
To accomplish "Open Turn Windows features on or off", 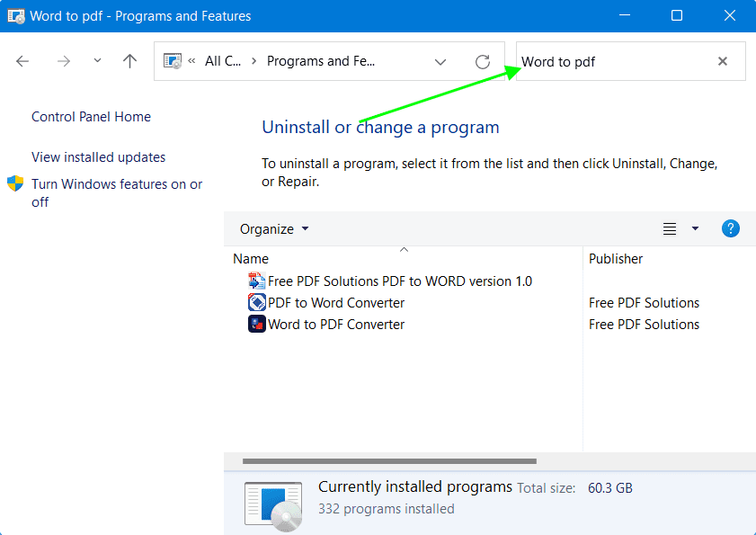I will [x=117, y=193].
